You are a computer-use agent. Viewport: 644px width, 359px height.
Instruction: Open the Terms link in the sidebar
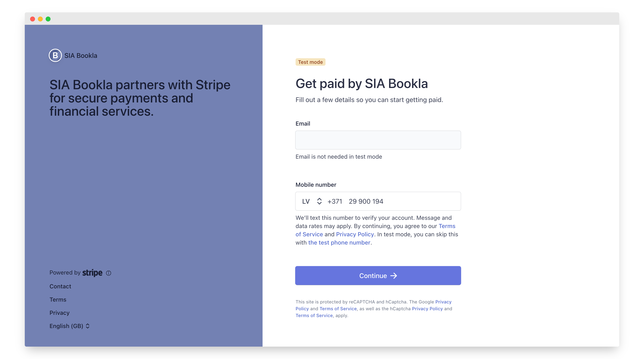[58, 300]
